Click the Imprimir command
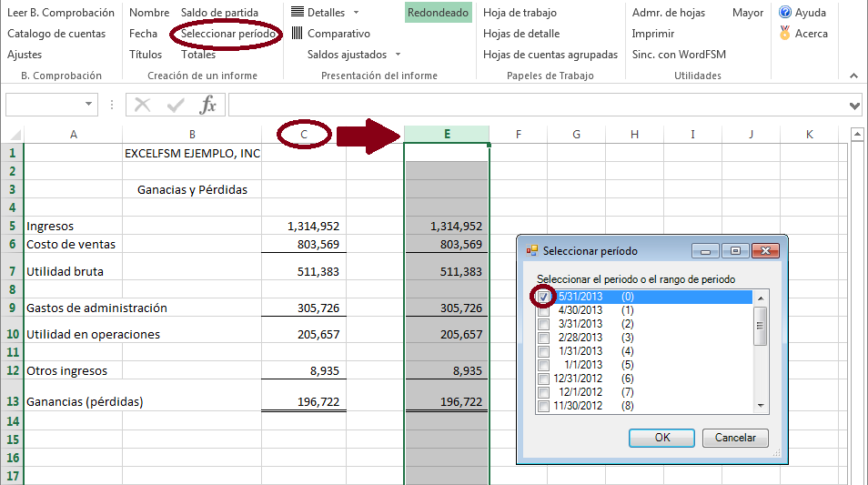 653,34
